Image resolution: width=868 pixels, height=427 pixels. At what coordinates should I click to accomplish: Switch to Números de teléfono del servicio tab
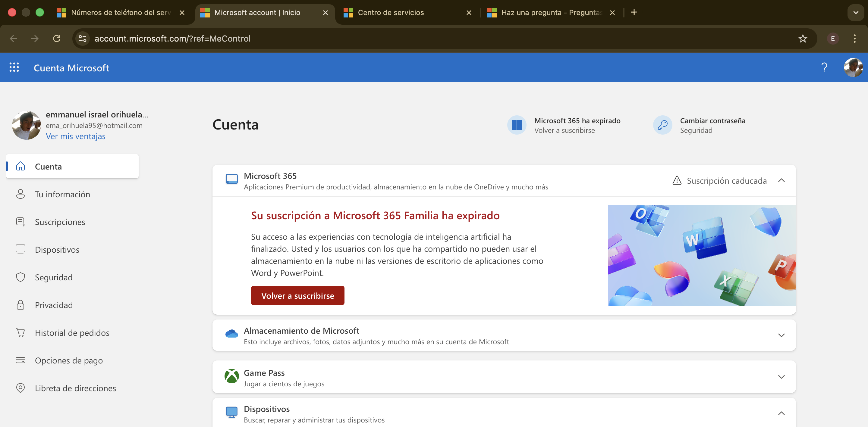pos(121,12)
